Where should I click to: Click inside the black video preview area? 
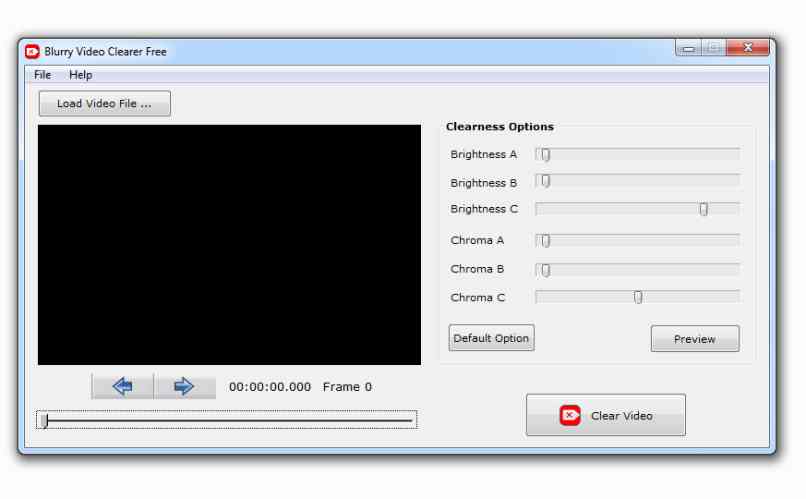(229, 245)
